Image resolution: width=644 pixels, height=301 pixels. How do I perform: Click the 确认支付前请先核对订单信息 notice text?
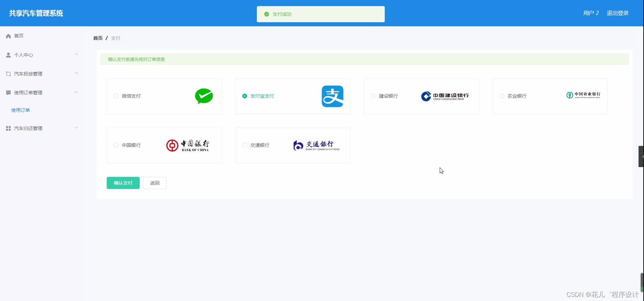pyautogui.click(x=137, y=59)
